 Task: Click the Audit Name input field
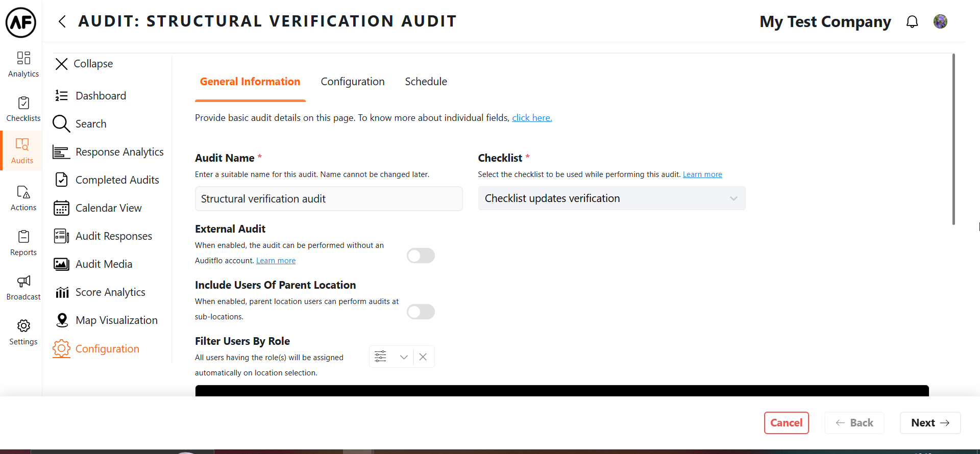point(329,199)
